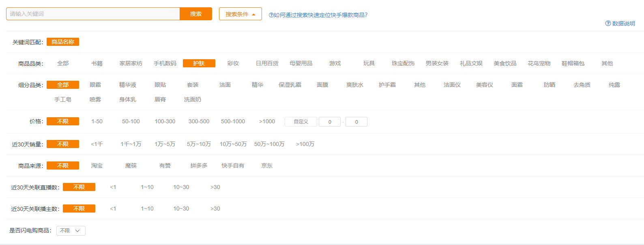
Task: Expand the 搜索条件 dropdown
Action: (240, 14)
